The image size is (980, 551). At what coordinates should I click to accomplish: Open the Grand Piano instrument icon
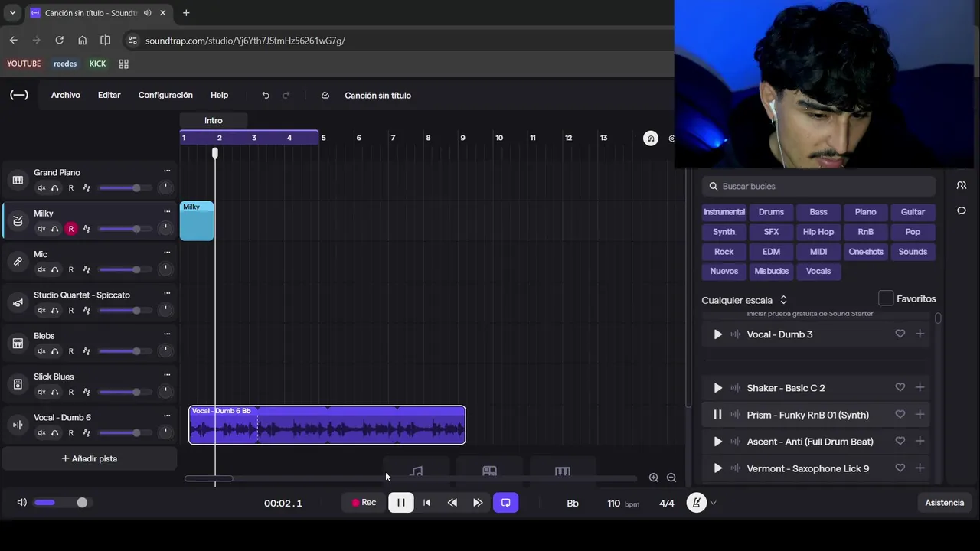[x=18, y=180]
